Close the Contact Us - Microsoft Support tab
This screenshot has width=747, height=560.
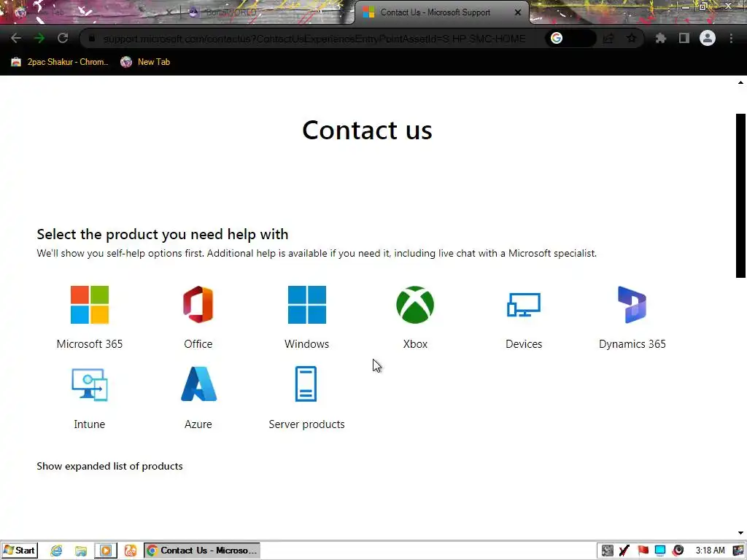tap(517, 13)
